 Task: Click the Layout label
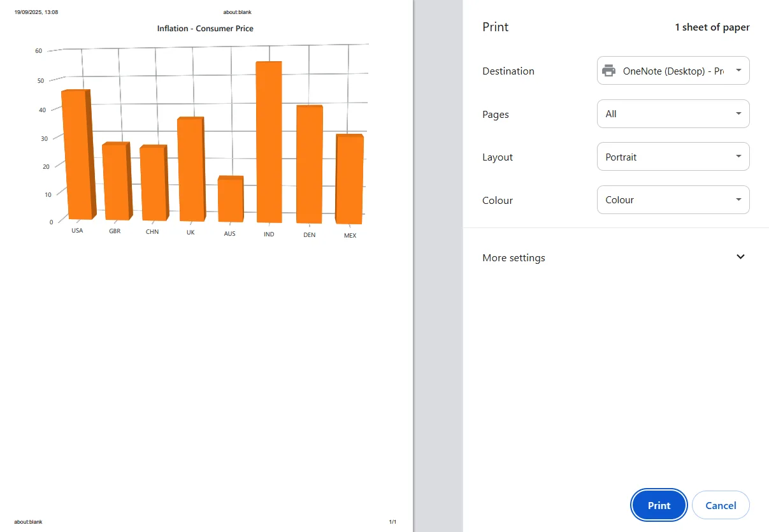498,157
